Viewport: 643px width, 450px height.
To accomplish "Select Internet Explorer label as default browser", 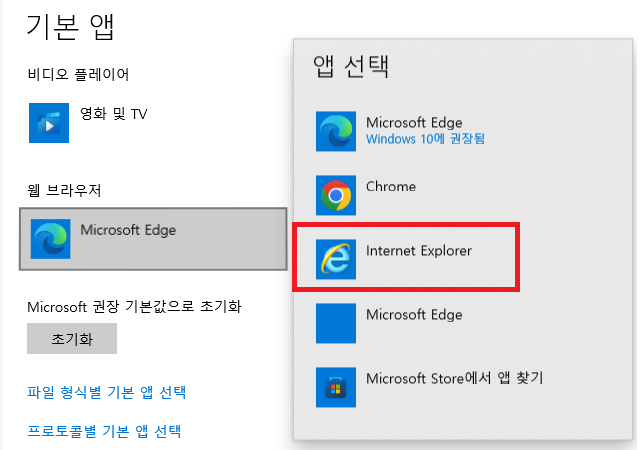I will 419,250.
